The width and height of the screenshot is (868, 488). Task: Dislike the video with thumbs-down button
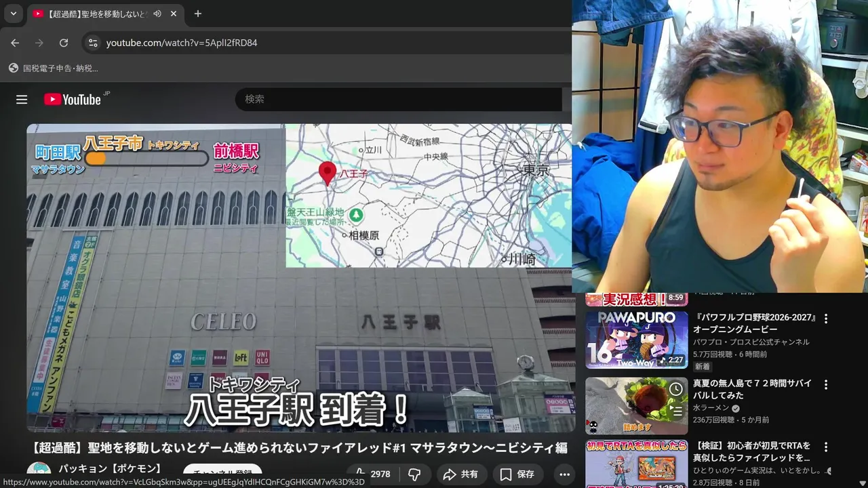pos(414,474)
